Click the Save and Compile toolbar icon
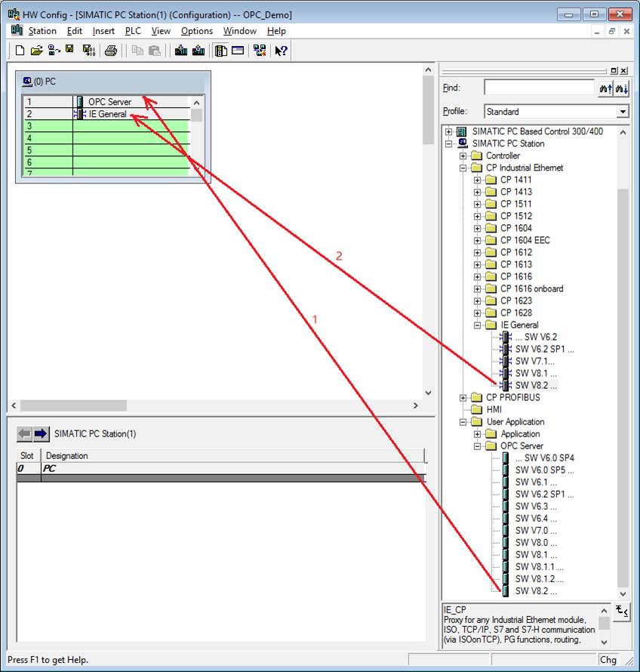Screen dimensions: 640x672 tap(88, 51)
